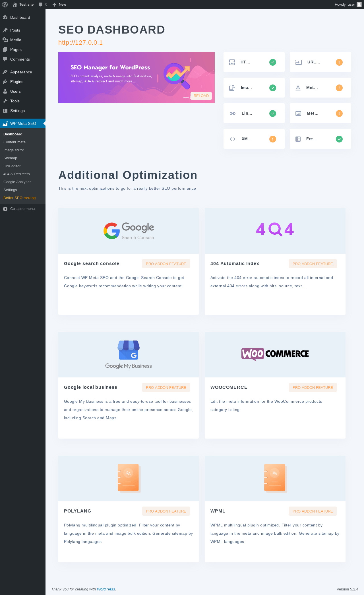Click the WooCommerce logo image
Screen dimensions: 364x595
(275, 354)
